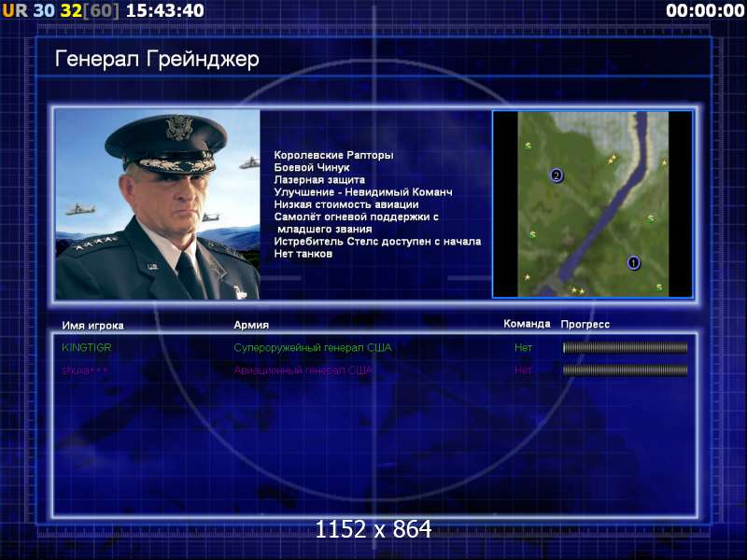Click the text 'Нет танков'
747x560 pixels.
pos(303,254)
